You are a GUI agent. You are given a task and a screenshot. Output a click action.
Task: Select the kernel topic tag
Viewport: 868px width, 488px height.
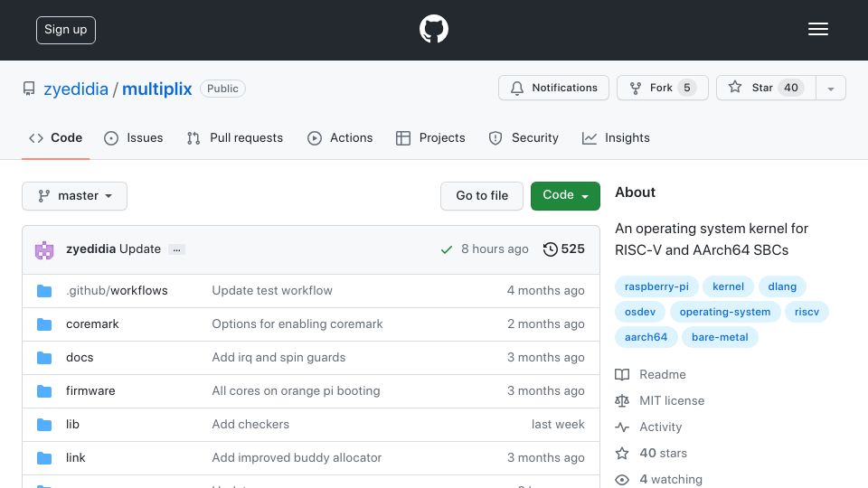[x=728, y=286]
